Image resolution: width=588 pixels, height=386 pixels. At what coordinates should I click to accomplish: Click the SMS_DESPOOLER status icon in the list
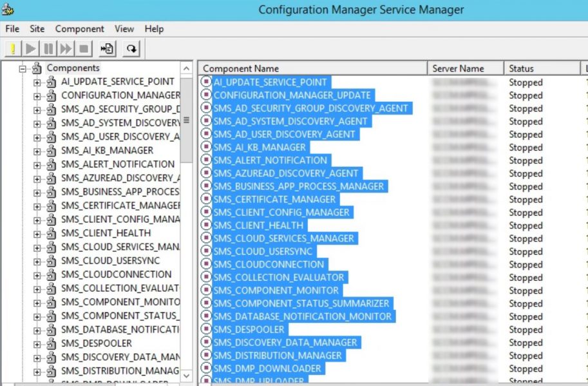(x=207, y=329)
